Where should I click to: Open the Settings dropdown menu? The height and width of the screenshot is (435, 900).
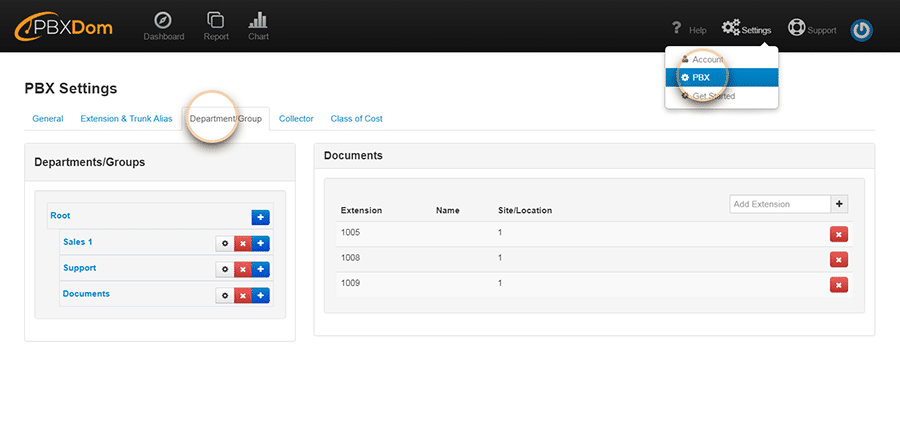[x=747, y=29]
